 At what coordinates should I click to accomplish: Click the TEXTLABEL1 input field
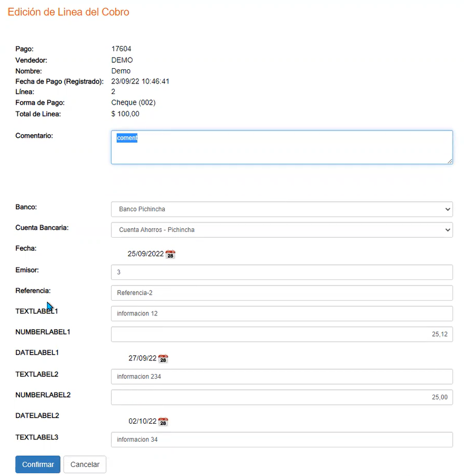click(282, 314)
